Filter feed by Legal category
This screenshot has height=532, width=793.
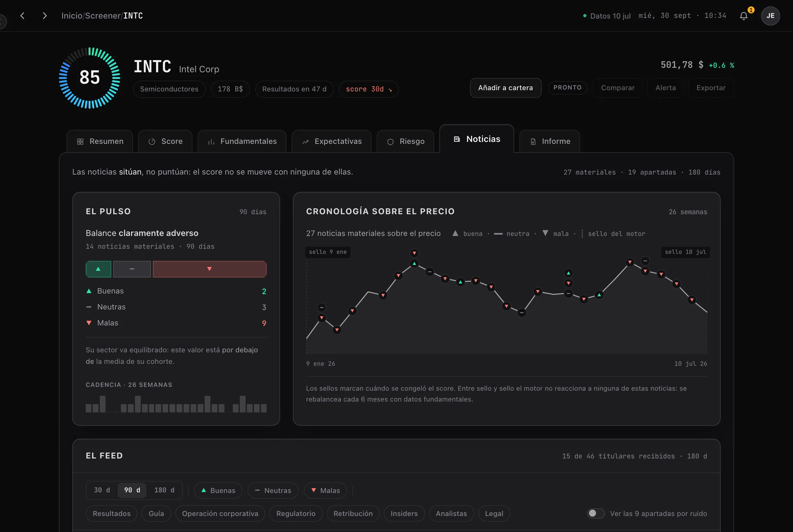coord(494,514)
